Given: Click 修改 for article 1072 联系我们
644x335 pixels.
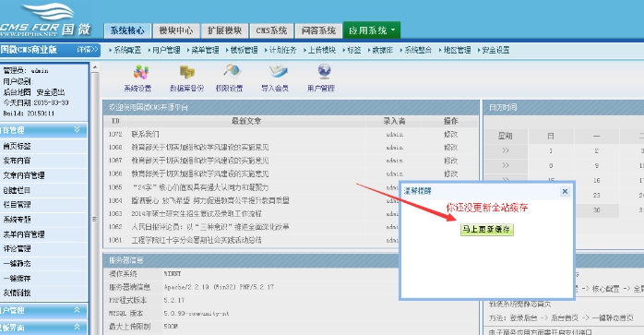Looking at the screenshot, I should (450, 135).
